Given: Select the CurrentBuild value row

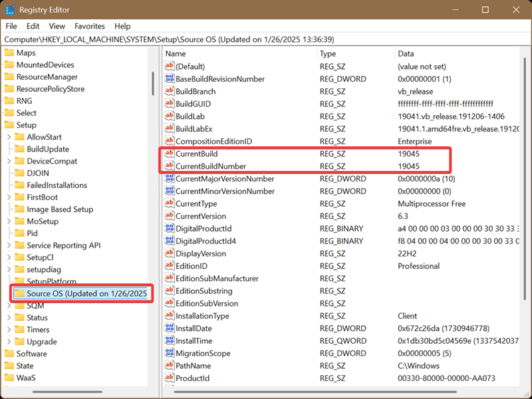Looking at the screenshot, I should [341, 154].
